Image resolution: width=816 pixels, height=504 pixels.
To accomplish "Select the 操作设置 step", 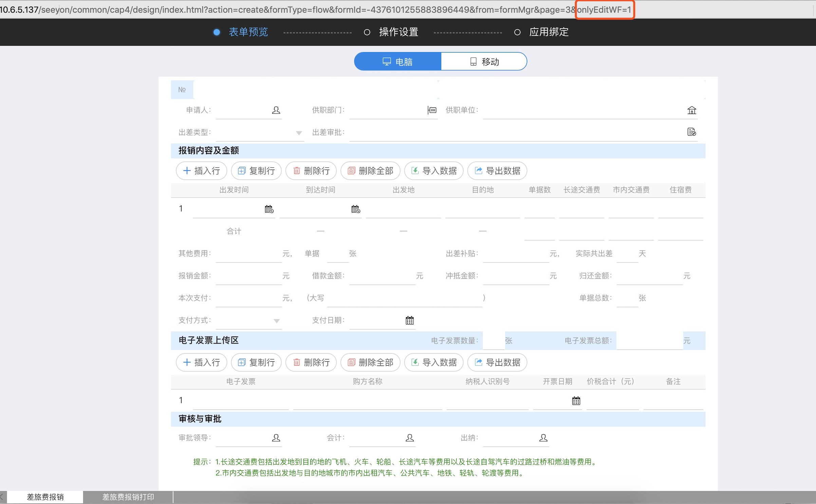I will (x=398, y=32).
